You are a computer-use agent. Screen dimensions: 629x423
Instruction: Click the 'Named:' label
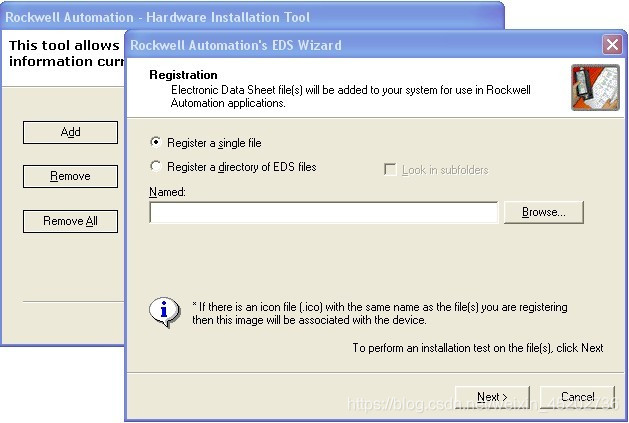[167, 192]
